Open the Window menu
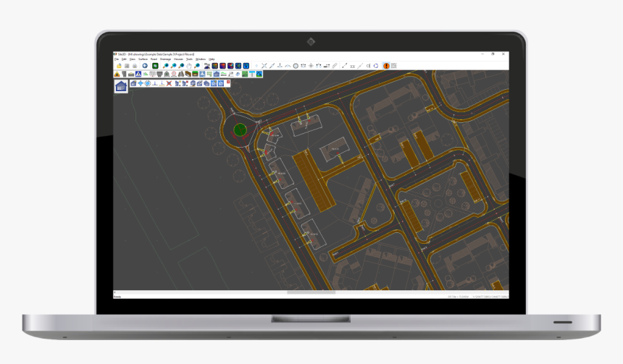The width and height of the screenshot is (623, 364). click(200, 59)
